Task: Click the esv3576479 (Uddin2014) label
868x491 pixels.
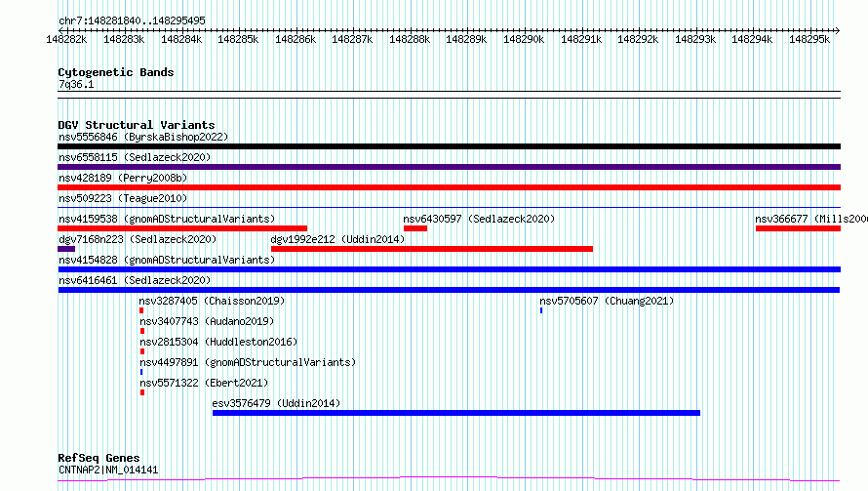Action: point(276,403)
